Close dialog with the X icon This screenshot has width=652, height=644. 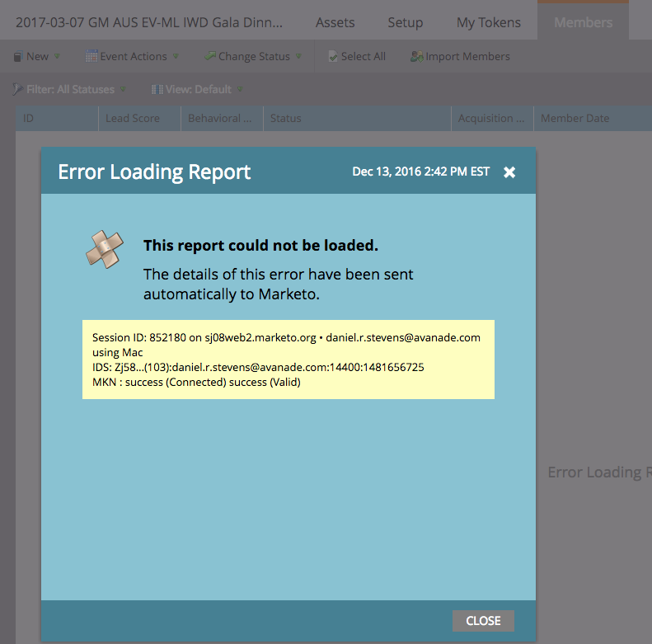[x=509, y=172]
